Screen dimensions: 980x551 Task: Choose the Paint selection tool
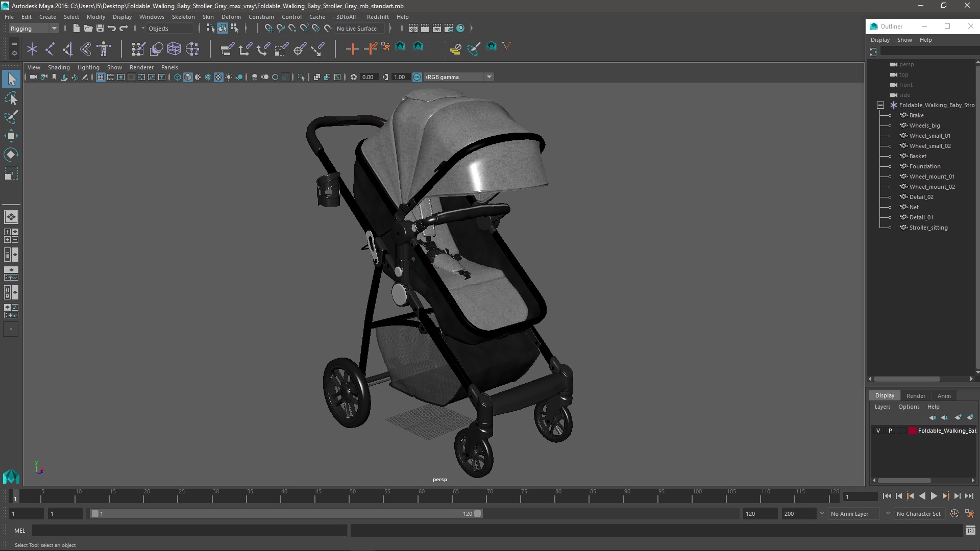(x=11, y=117)
